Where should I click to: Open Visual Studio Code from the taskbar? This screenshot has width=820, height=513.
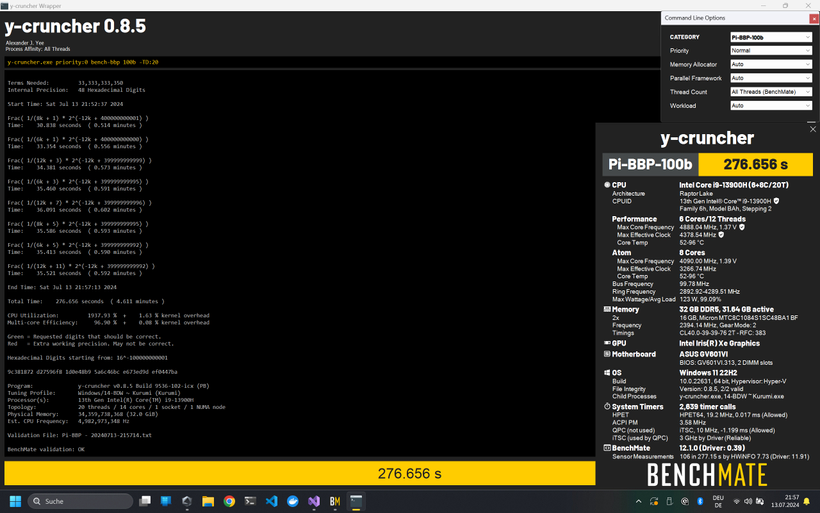pyautogui.click(x=271, y=501)
